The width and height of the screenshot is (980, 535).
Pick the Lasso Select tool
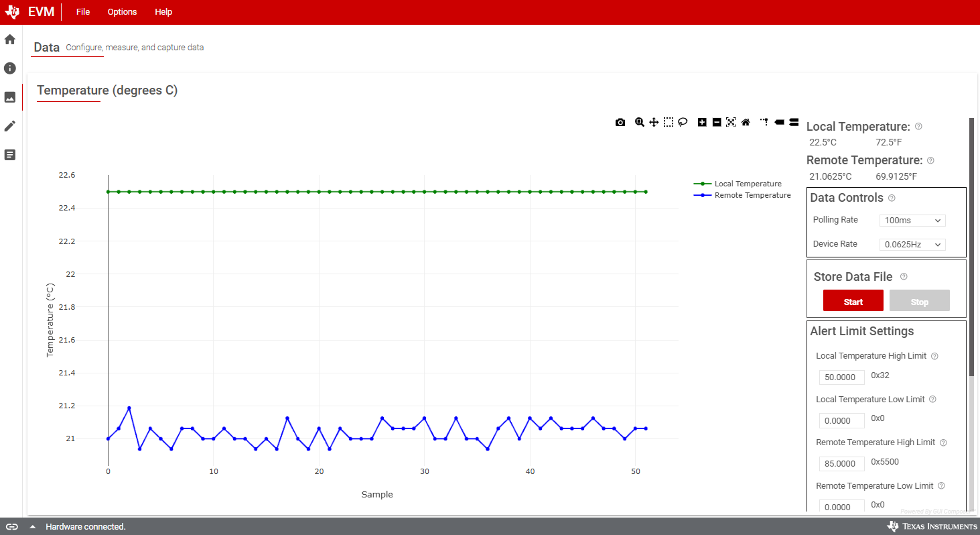pyautogui.click(x=683, y=122)
